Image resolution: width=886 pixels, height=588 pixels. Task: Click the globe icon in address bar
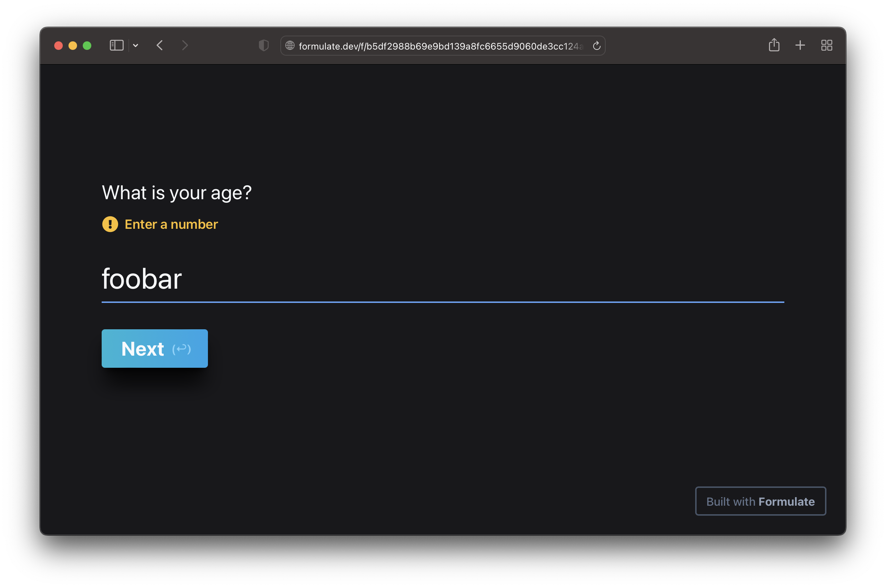point(290,45)
